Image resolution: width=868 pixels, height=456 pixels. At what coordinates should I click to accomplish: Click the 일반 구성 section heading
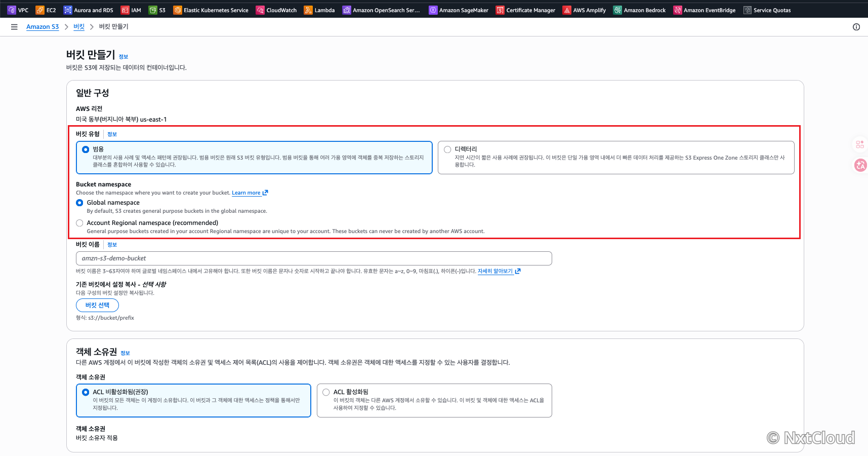pyautogui.click(x=92, y=93)
